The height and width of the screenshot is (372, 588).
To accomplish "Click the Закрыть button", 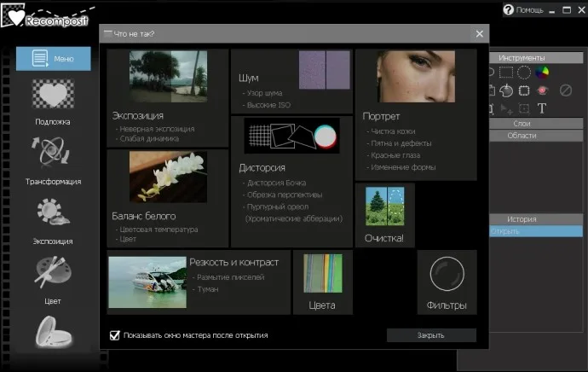I will 431,335.
